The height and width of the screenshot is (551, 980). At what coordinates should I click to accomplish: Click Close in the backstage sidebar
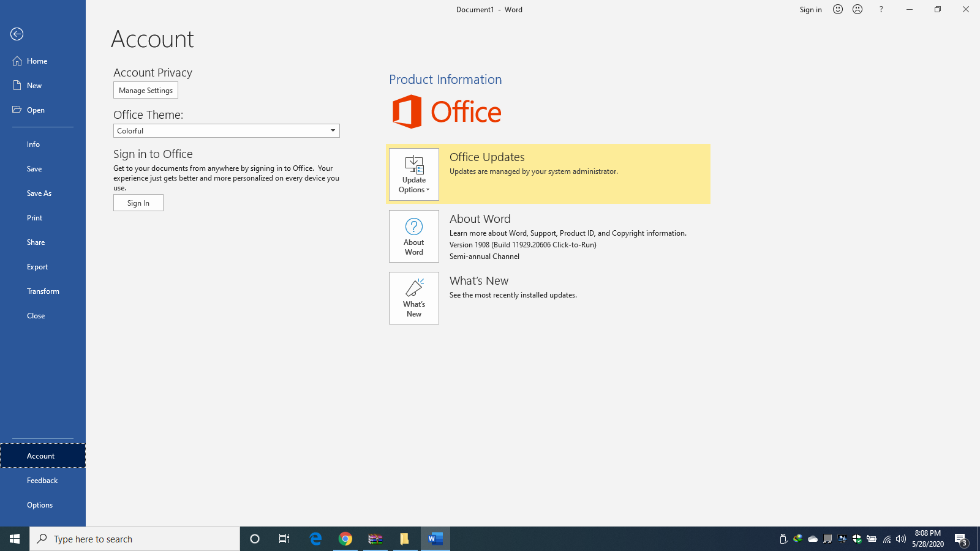[43, 316]
